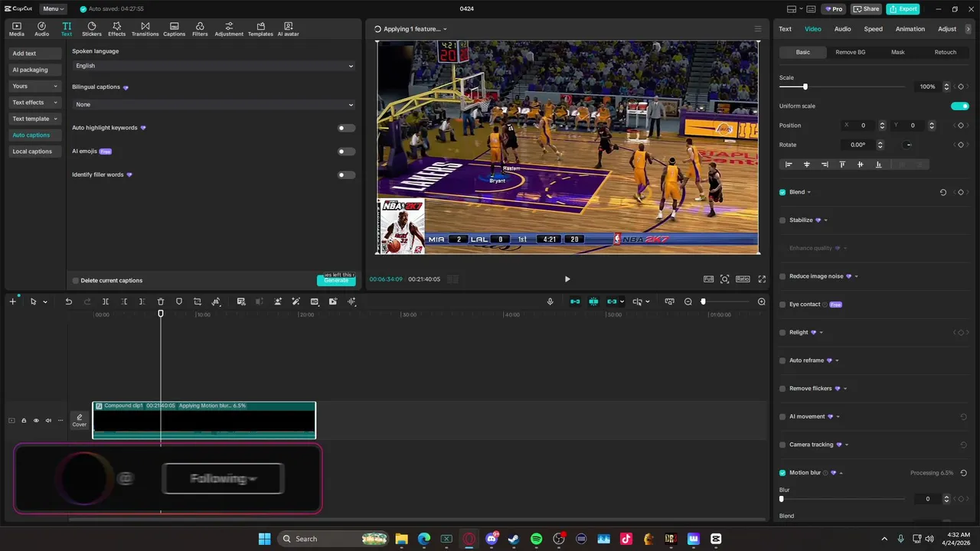980x551 pixels.
Task: Switch to the Speed inspector tab
Action: (873, 29)
